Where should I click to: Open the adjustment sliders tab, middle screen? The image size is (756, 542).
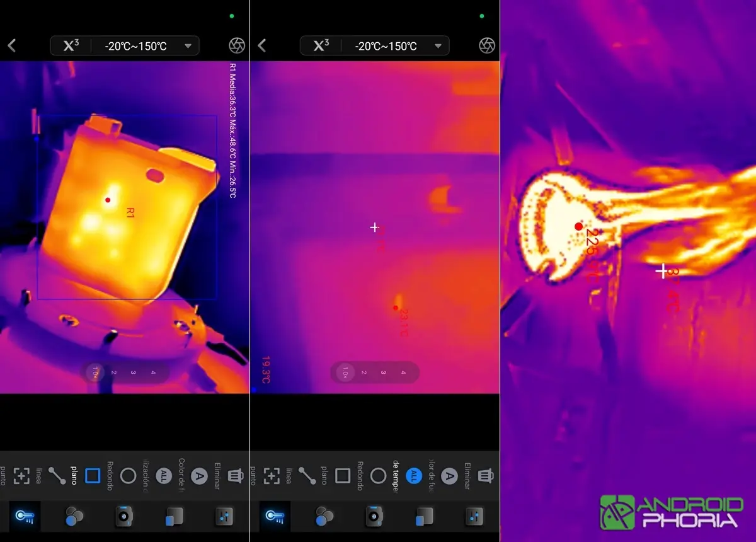click(474, 517)
